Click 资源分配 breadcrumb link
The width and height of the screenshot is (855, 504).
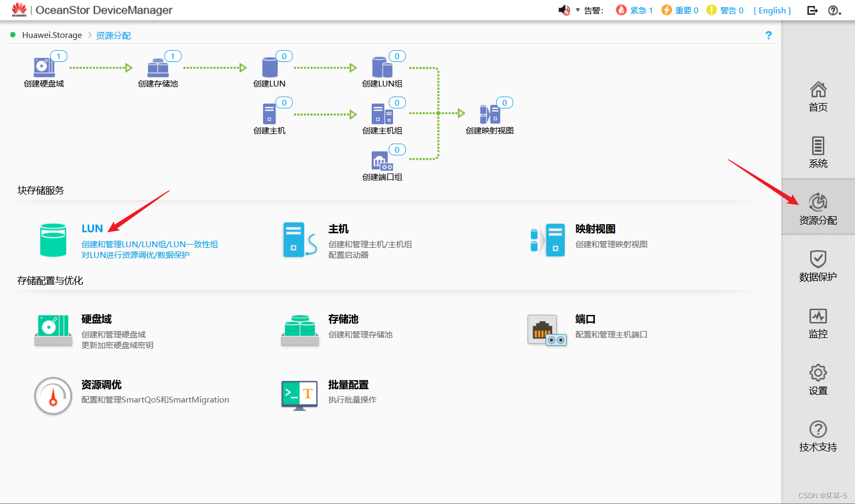point(113,35)
